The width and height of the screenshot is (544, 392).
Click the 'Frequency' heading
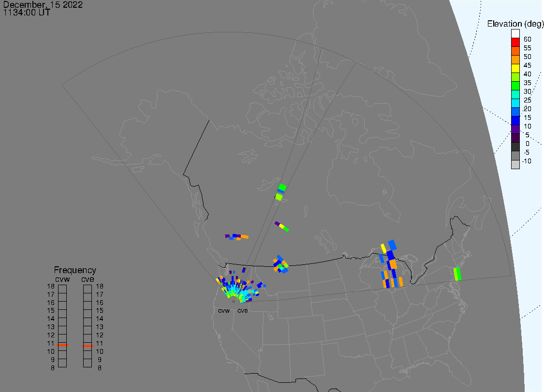point(75,270)
